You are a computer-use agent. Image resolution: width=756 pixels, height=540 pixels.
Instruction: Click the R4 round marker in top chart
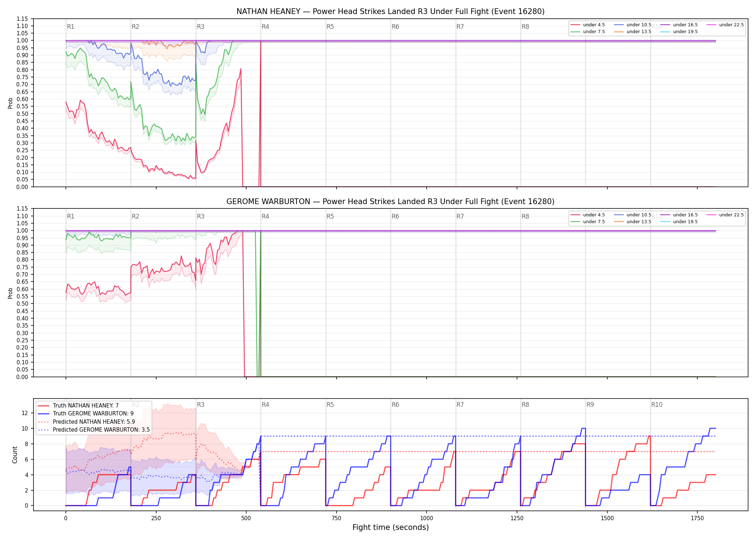tap(265, 27)
